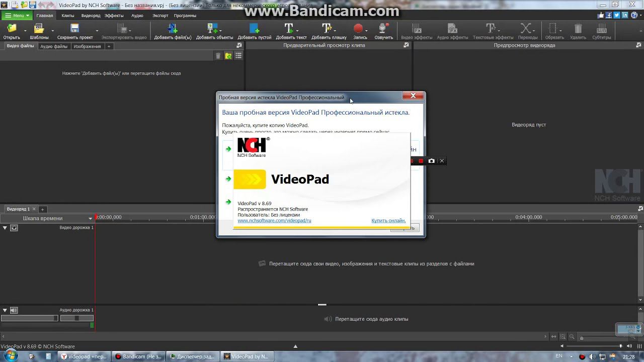This screenshot has height=362, width=644.
Task: Expand the Шаблоны dropdown arrow
Action: (52, 31)
